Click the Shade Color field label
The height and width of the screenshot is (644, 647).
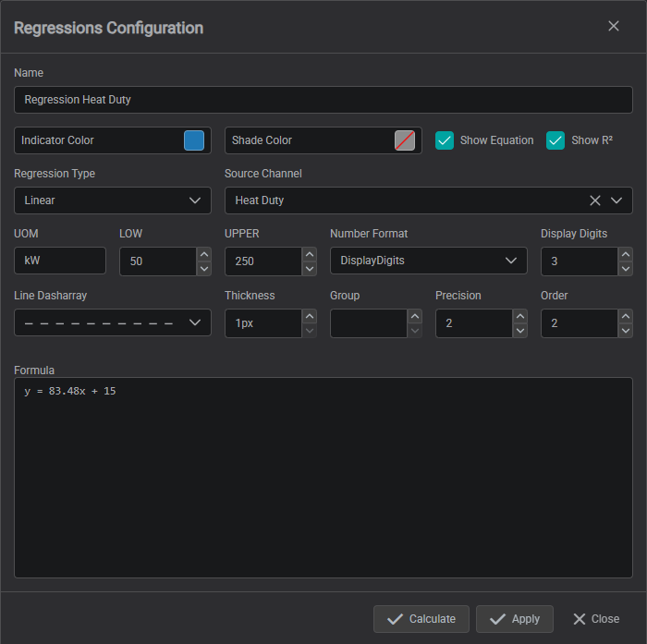(x=262, y=140)
